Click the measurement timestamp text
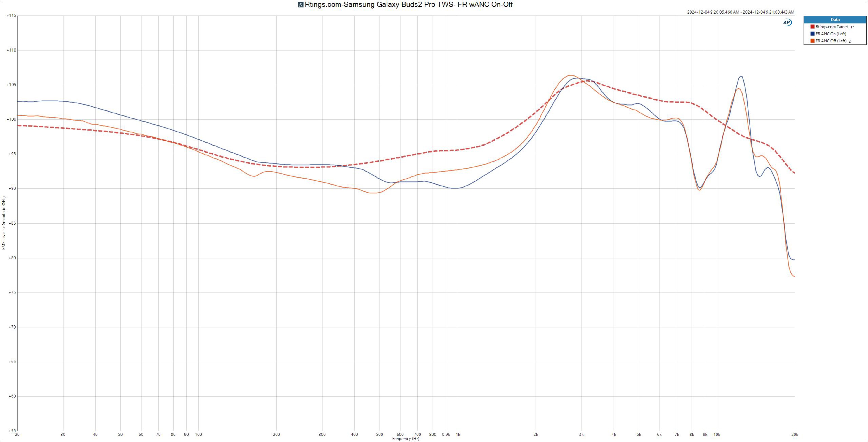 (741, 12)
